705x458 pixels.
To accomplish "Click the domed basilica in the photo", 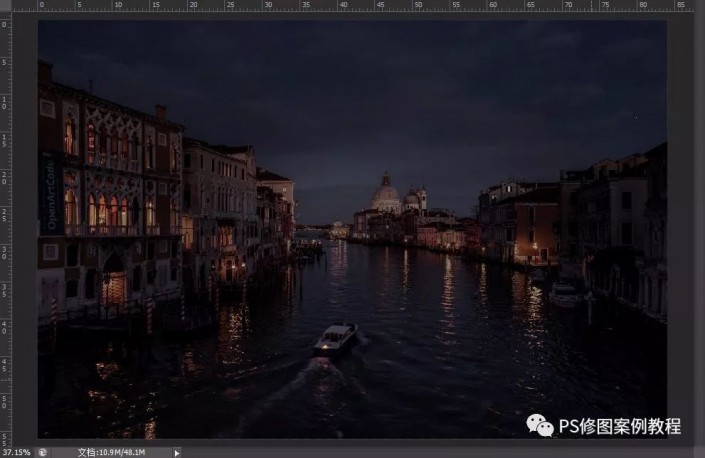I will tap(390, 193).
